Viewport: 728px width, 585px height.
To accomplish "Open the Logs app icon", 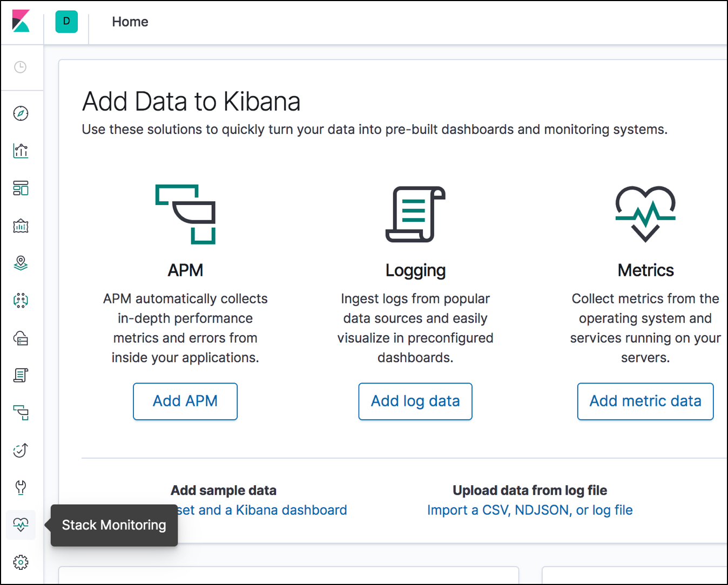I will point(20,375).
